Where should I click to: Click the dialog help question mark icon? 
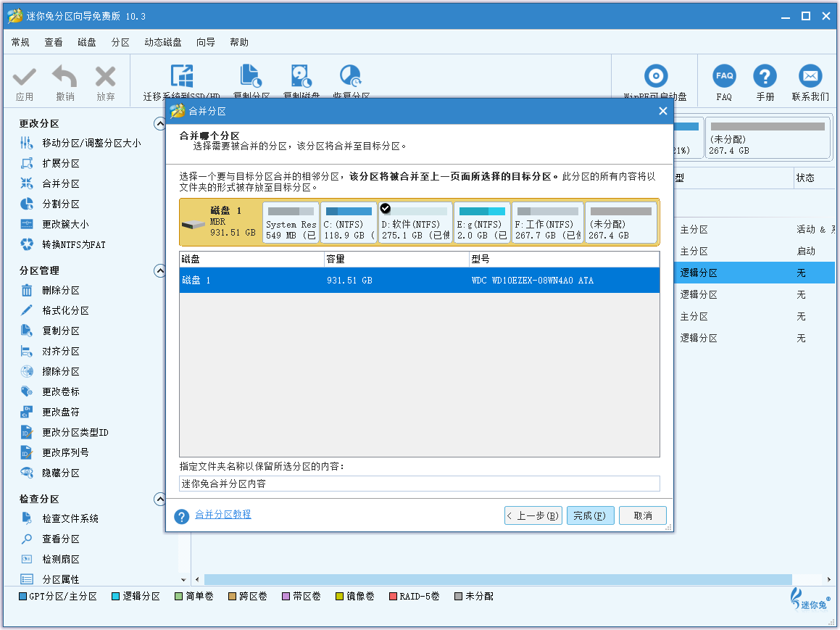point(182,516)
